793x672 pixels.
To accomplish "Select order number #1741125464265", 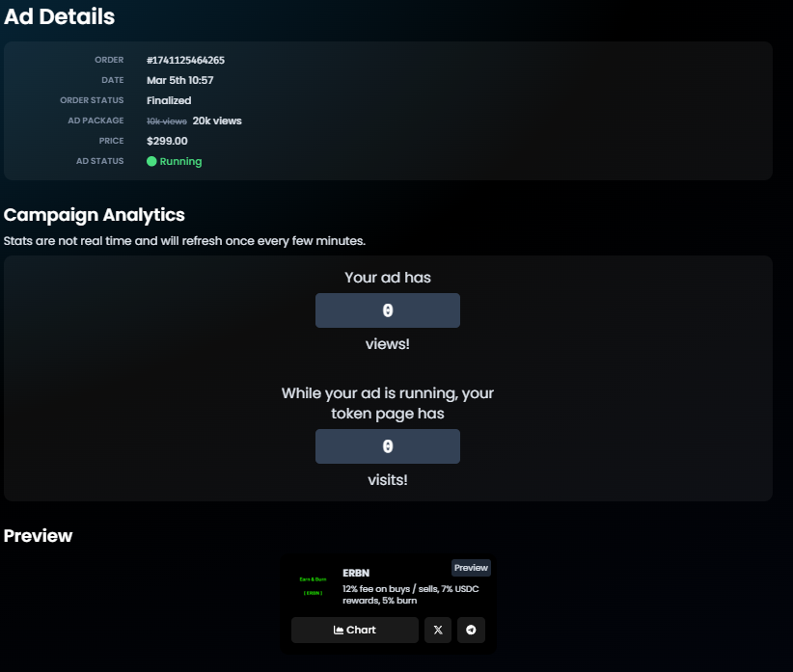I will pyautogui.click(x=185, y=60).
